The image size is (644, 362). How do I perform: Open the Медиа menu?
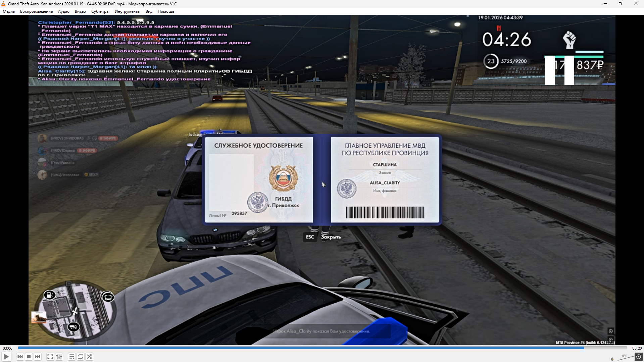point(9,11)
